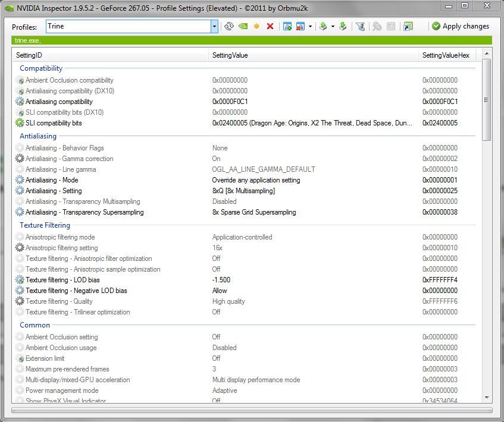The image size is (504, 422).
Task: Click add application to profile icon
Action: click(x=287, y=26)
